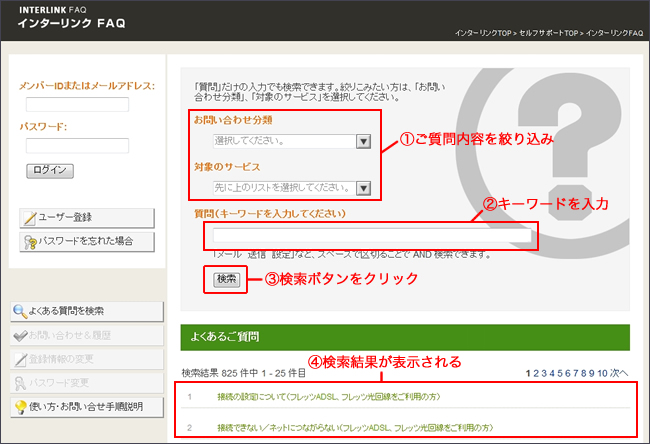Click the lightbulb icon beside 使い方・お問い合せ手順説明
This screenshot has height=444, width=650.
21,407
